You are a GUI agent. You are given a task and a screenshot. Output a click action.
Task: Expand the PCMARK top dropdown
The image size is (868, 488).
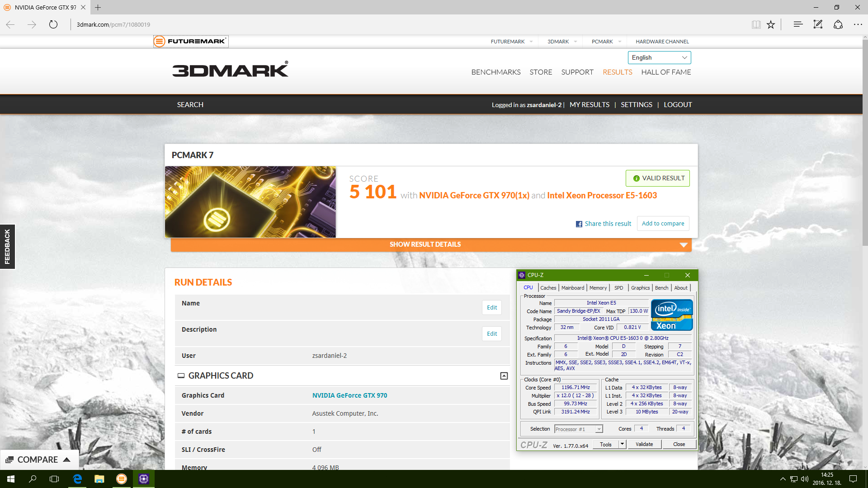coord(620,42)
